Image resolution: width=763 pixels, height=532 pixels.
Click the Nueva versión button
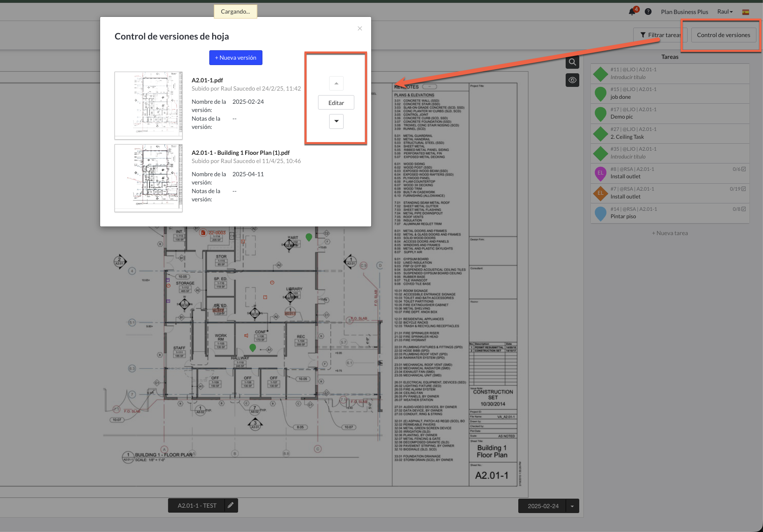point(236,58)
